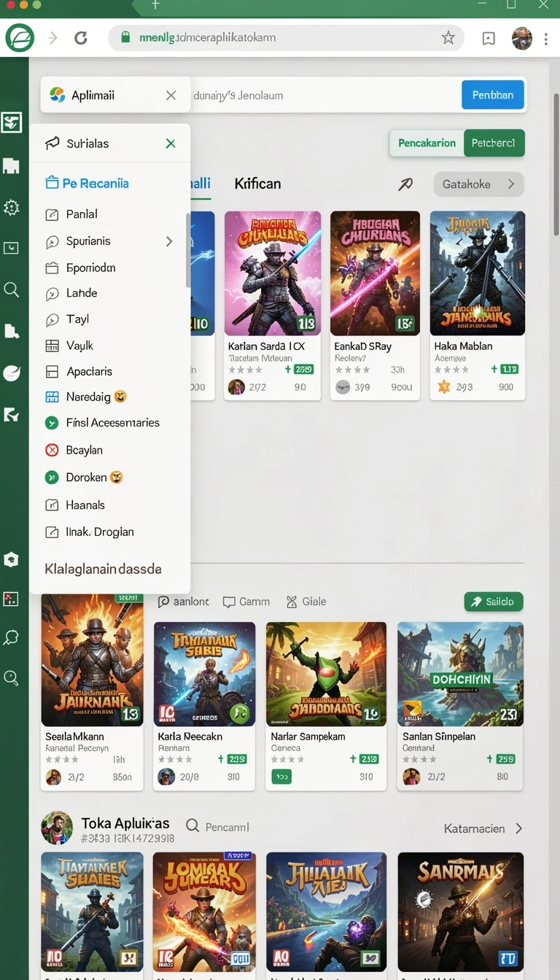Bookmark this page with the star icon
Viewport: 560px width, 980px height.
tap(448, 38)
